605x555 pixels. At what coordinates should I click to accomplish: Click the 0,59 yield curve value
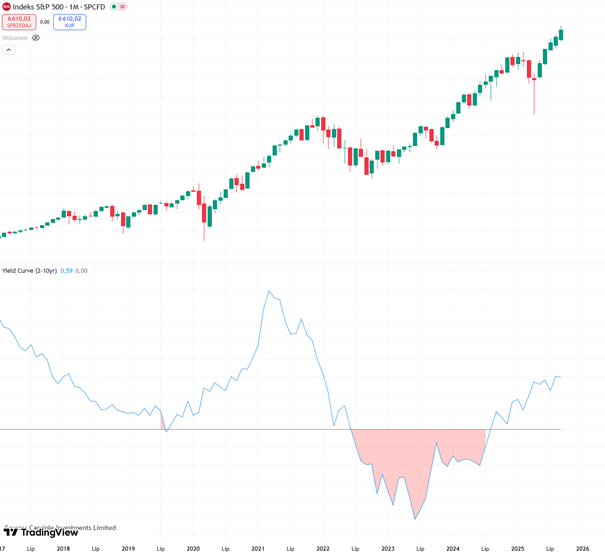[x=66, y=271]
